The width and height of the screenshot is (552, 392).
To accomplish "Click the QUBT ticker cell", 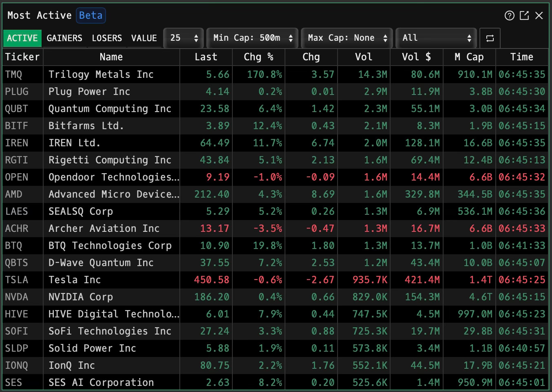I will click(x=22, y=109).
